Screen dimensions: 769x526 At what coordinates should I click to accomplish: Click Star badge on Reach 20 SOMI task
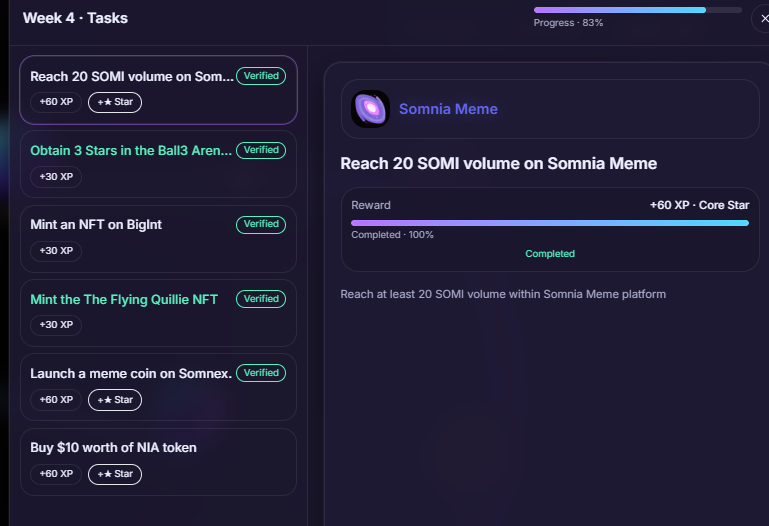click(115, 102)
